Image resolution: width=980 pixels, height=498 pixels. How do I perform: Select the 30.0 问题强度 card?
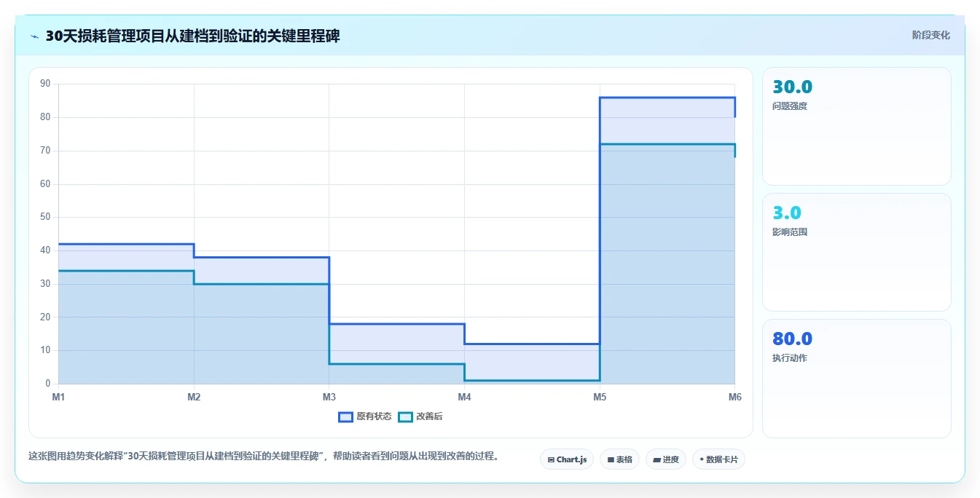[x=857, y=127]
